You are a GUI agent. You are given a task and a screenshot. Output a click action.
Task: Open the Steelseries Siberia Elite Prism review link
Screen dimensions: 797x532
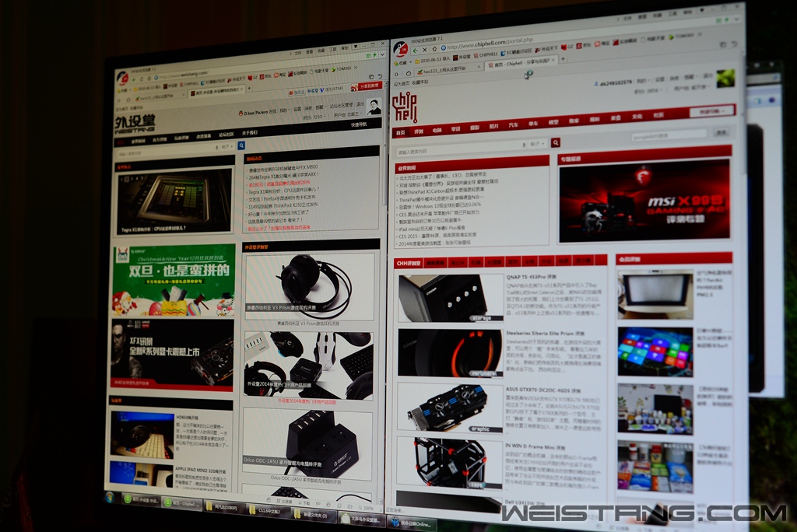click(x=545, y=334)
